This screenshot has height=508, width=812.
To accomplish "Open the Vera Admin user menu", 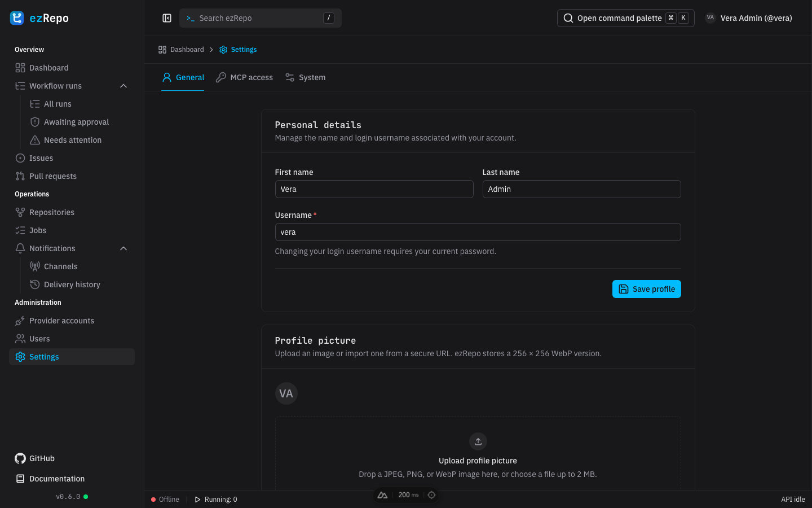I will click(x=749, y=18).
